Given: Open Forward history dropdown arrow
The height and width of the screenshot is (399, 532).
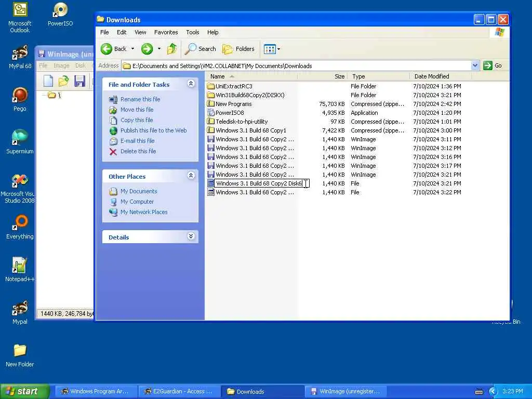Looking at the screenshot, I should [159, 49].
